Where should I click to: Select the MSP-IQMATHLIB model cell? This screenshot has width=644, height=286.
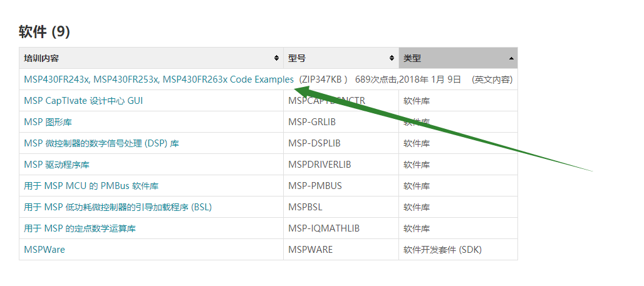point(341,228)
